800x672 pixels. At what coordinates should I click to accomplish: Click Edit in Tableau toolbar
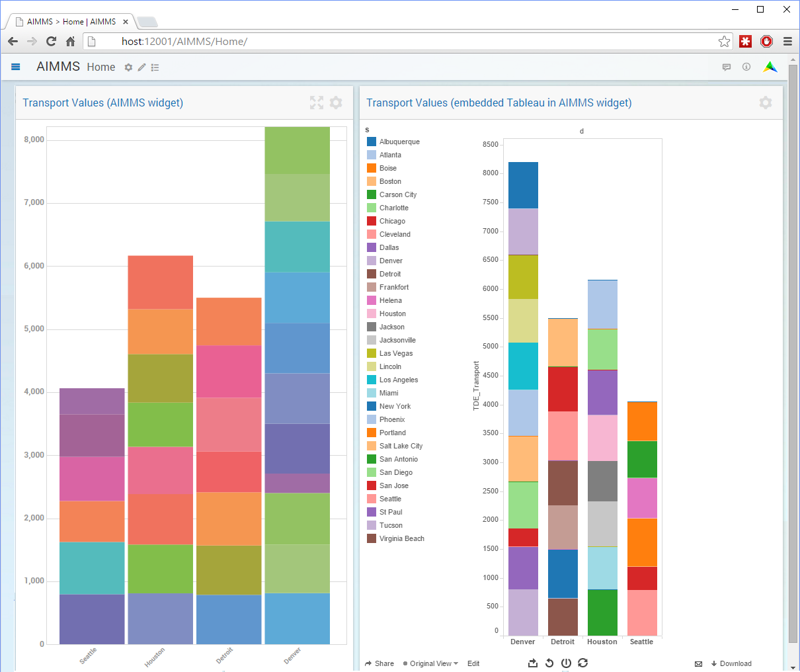pos(473,663)
